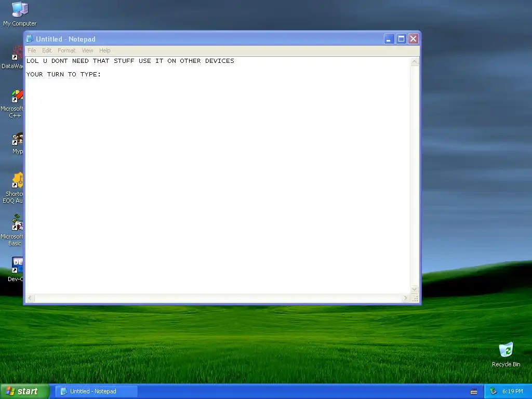The height and width of the screenshot is (399, 532).
Task: Click the 6:19 PM clock
Action: pos(513,391)
